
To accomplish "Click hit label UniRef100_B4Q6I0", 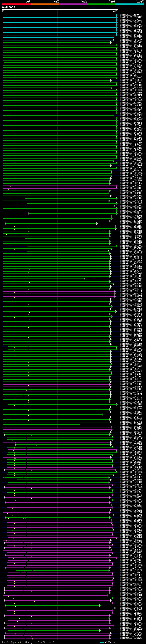I will coord(131,65).
